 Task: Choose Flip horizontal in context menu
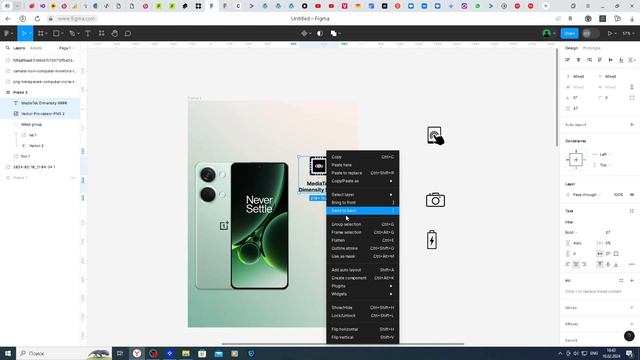[362, 329]
